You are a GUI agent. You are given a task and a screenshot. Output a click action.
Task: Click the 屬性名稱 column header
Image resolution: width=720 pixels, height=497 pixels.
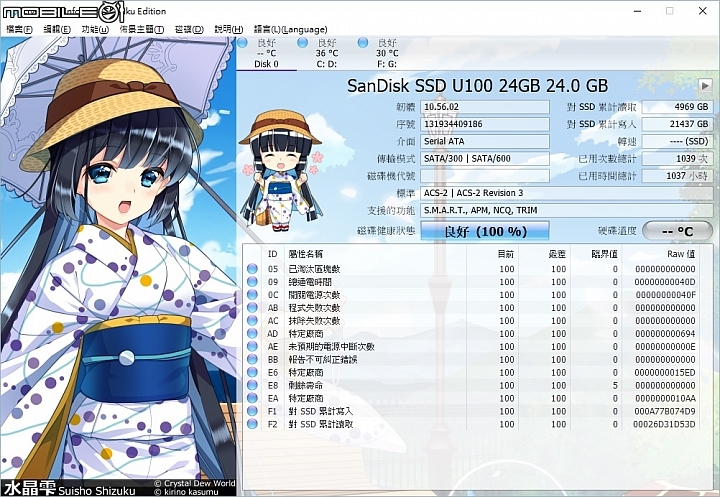(x=305, y=254)
